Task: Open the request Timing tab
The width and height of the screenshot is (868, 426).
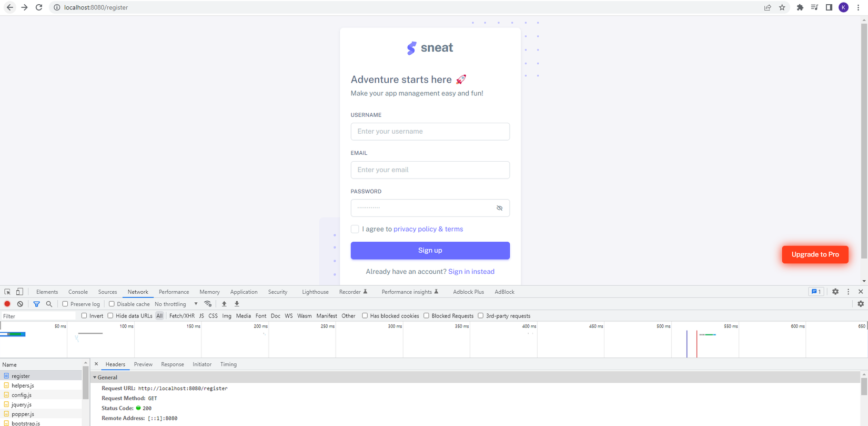Action: pos(228,364)
